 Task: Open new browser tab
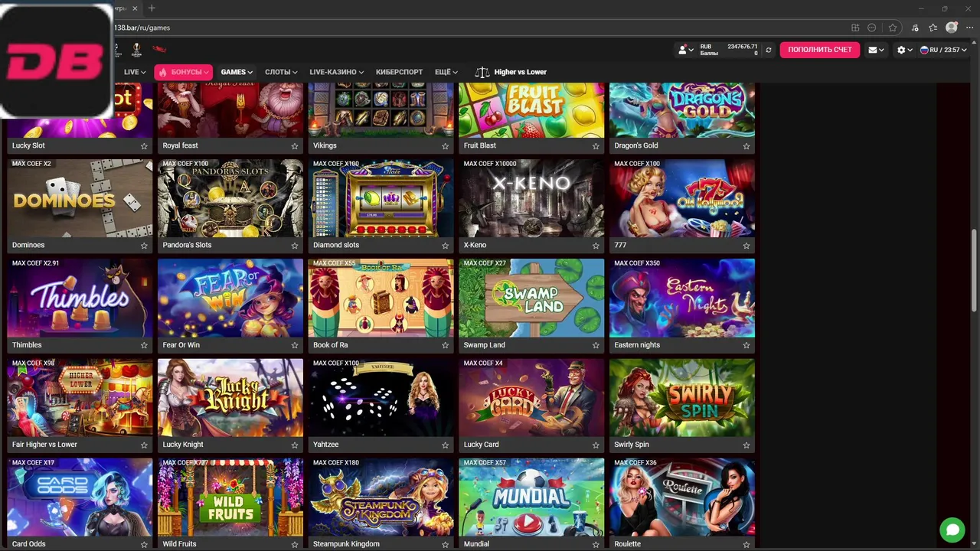(x=152, y=8)
